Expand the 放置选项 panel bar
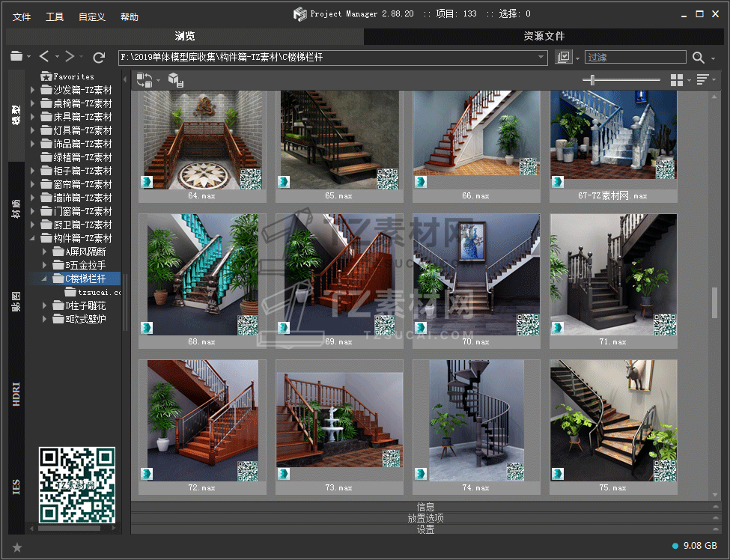Viewport: 730px width, 560px height. (425, 518)
